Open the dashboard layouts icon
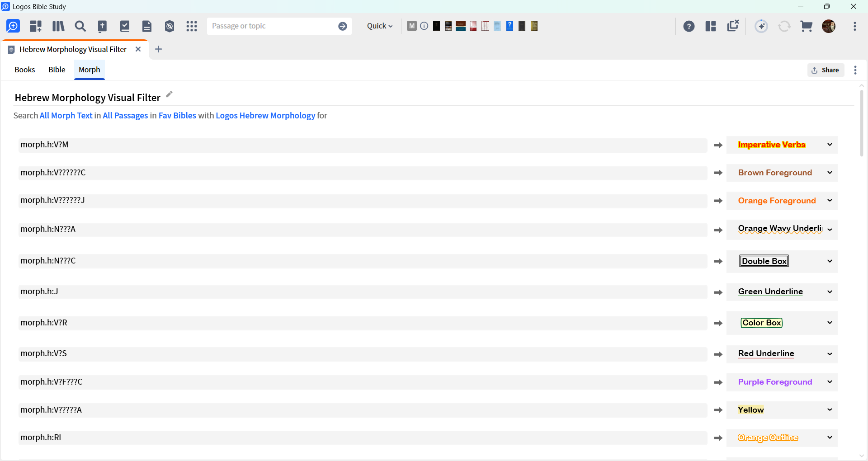The height and width of the screenshot is (461, 868). click(x=36, y=26)
